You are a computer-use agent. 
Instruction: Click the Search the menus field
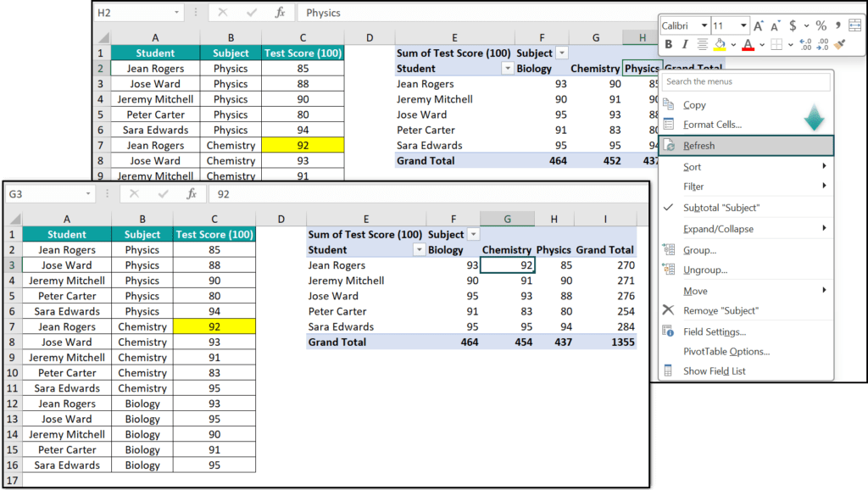coord(746,81)
